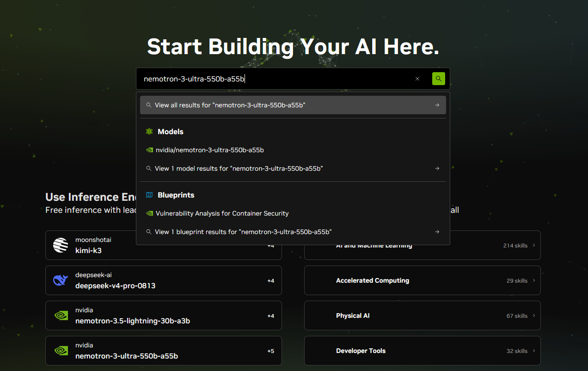Click the moonshotai striped circle logo
Viewport: 588px width, 371px height.
(61, 245)
